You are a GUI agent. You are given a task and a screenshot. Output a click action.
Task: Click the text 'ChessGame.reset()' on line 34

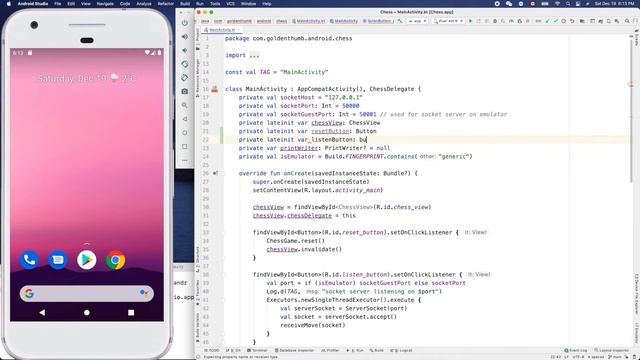(296, 241)
